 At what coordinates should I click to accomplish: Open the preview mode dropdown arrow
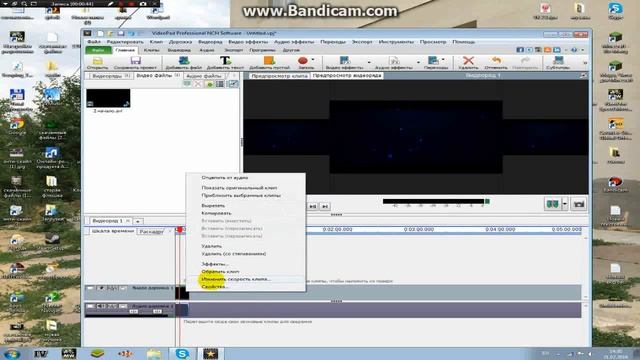pyautogui.click(x=565, y=204)
